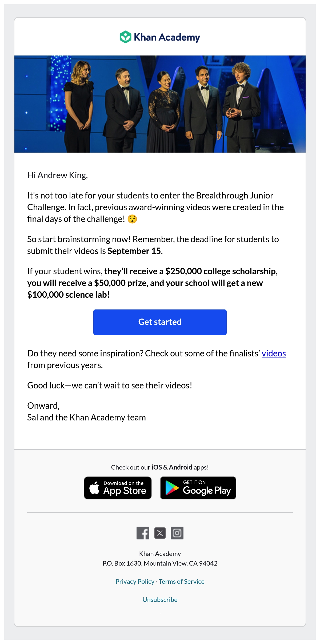
Task: Open the X (Twitter) social icon
Action: coord(160,533)
